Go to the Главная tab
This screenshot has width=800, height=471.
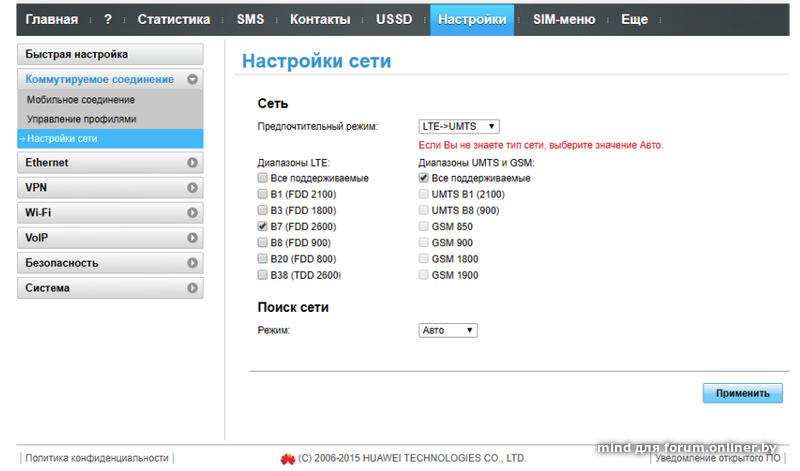(x=52, y=19)
